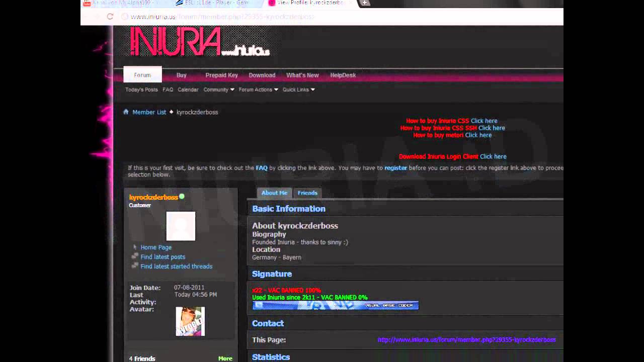Click the 'x22 - VAC BANNED 100%' text
This screenshot has height=362, width=644.
pos(286,291)
